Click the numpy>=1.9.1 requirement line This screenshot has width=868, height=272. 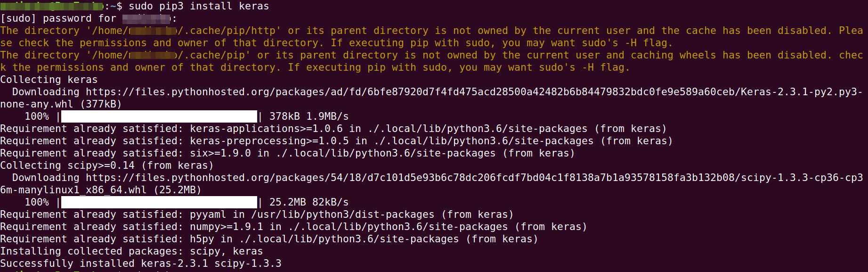tap(293, 227)
